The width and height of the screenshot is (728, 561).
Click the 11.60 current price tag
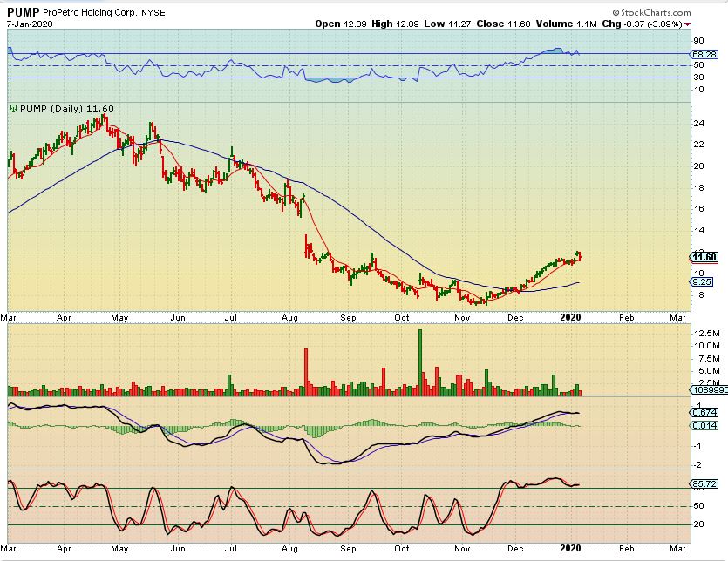(704, 256)
